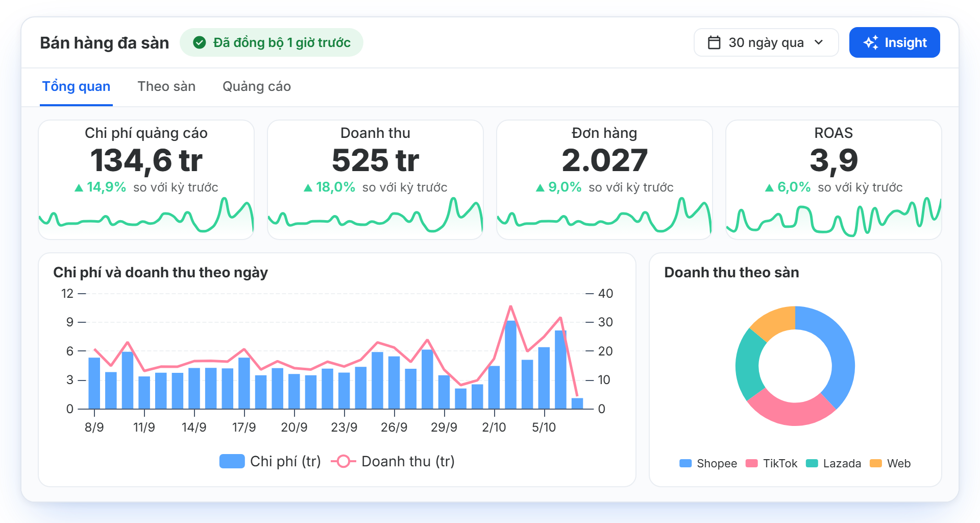Select the ROAS sparkline chart
This screenshot has width=980, height=523.
point(834,217)
